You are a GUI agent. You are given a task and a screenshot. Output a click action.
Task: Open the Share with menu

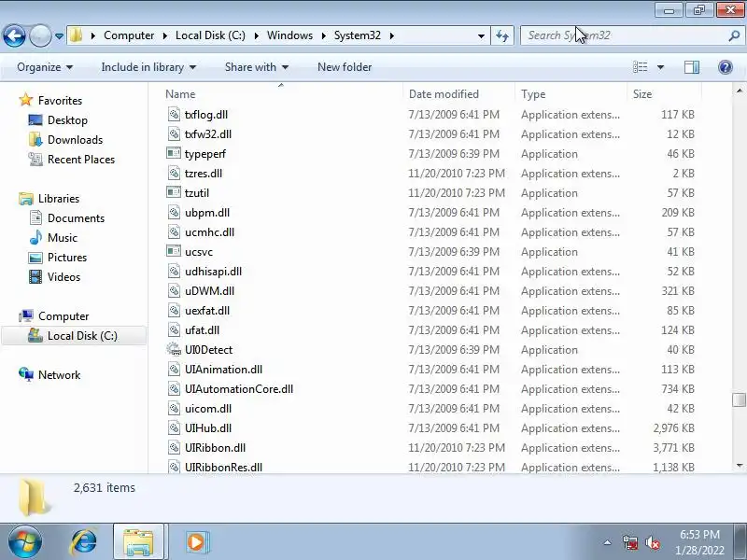click(x=257, y=67)
